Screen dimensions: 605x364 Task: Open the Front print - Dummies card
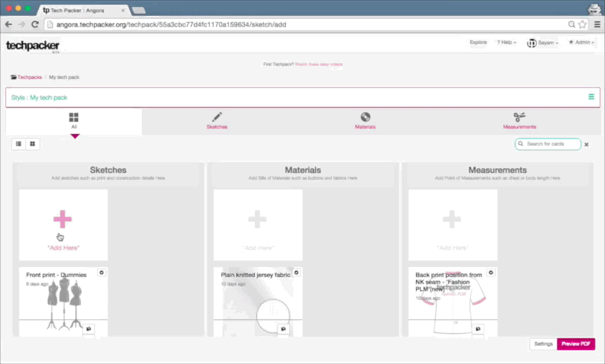[x=63, y=302]
